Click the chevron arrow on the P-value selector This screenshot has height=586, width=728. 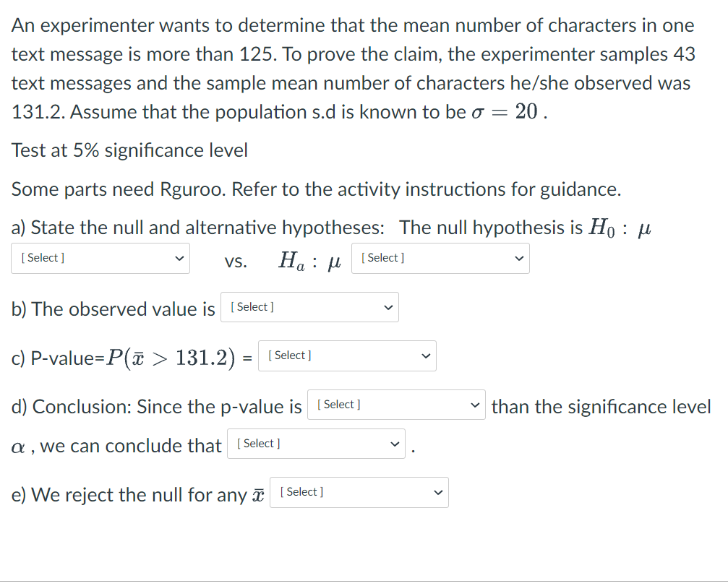coord(426,356)
